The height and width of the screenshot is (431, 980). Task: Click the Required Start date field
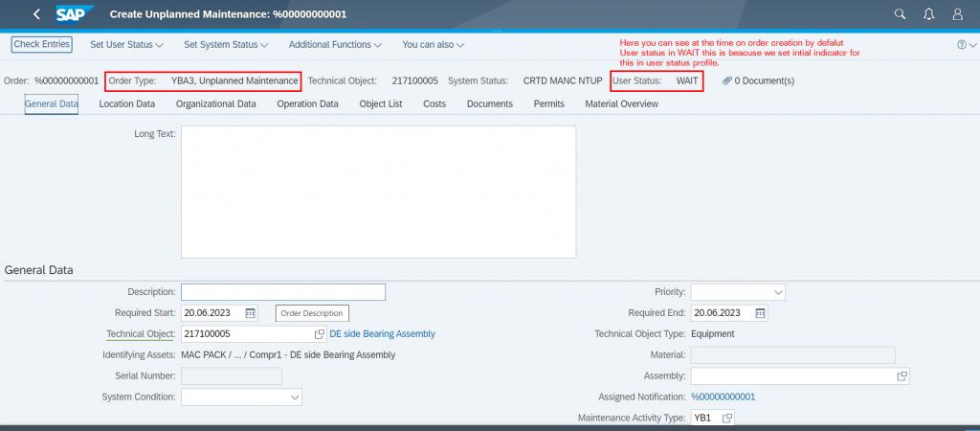click(x=219, y=313)
